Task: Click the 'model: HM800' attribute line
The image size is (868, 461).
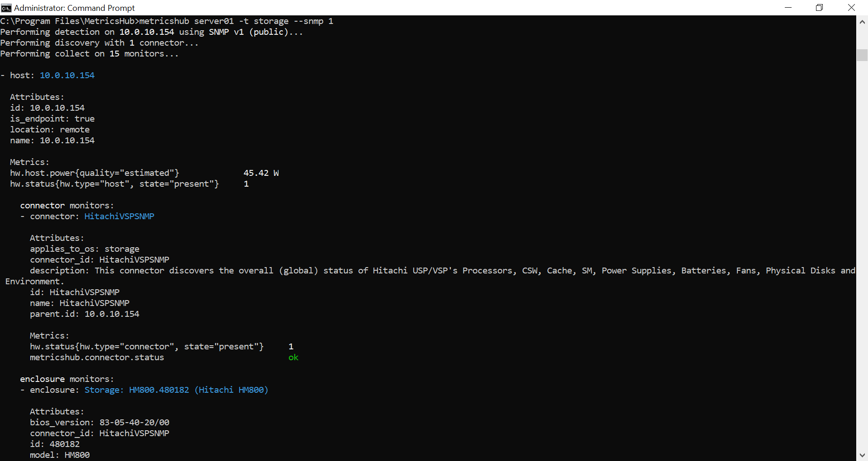Action: point(60,455)
